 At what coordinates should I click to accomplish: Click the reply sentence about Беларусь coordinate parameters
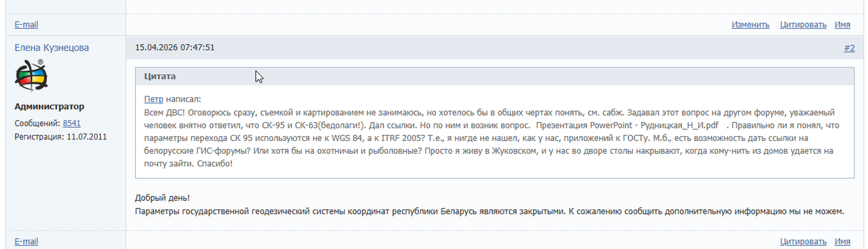click(489, 211)
